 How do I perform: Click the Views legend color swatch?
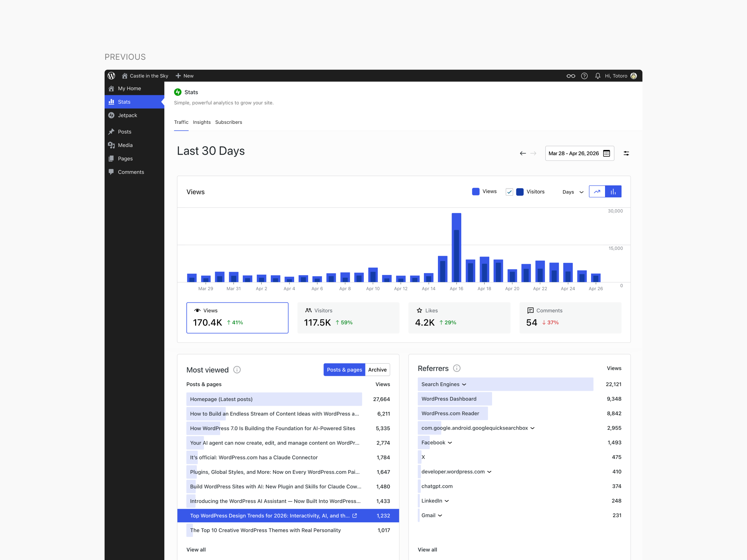[x=476, y=191]
